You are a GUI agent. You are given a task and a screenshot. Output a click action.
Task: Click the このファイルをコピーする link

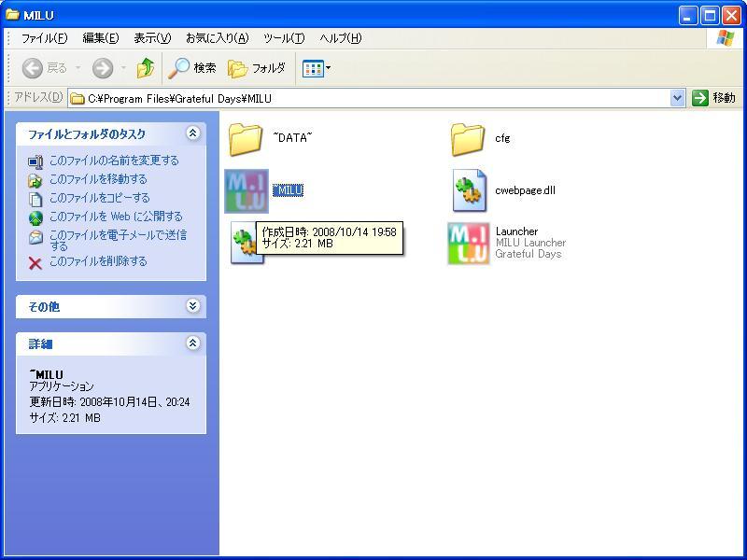[99, 198]
